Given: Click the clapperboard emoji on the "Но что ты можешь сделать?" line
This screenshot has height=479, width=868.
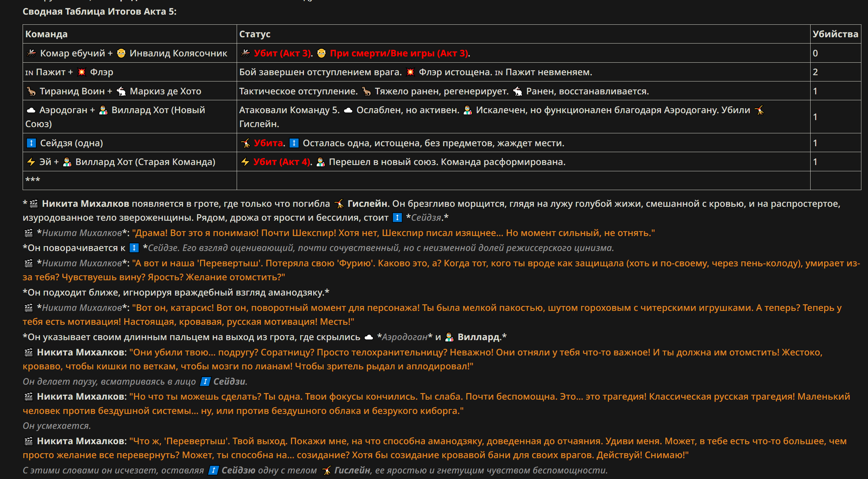Looking at the screenshot, I should click(29, 396).
